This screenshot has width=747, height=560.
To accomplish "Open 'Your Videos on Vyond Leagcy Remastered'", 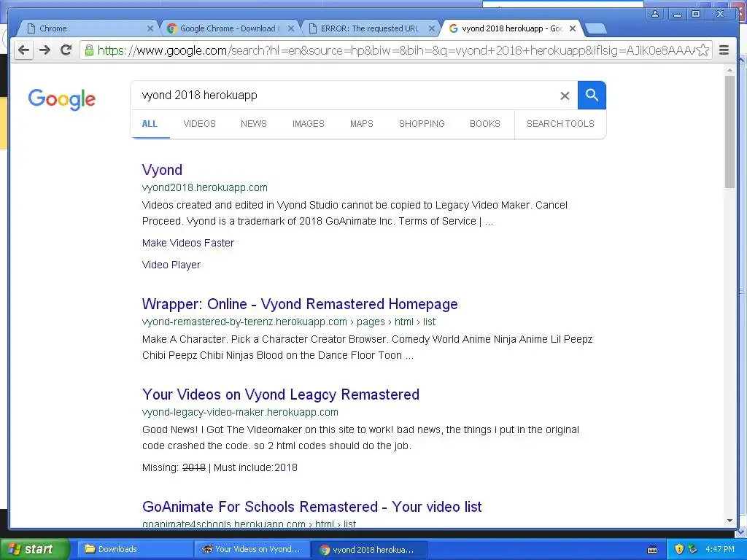I will 281,394.
